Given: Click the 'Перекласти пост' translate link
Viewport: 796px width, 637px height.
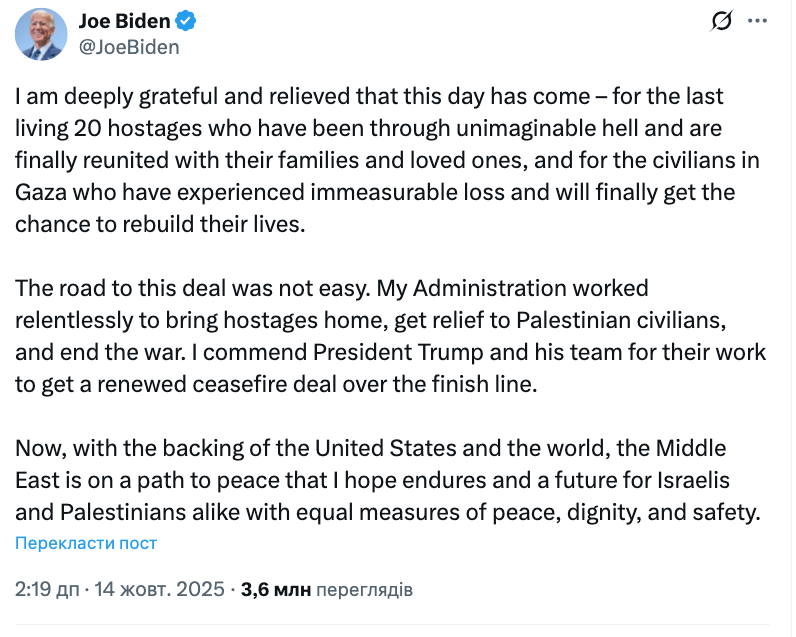Looking at the screenshot, I should point(86,543).
